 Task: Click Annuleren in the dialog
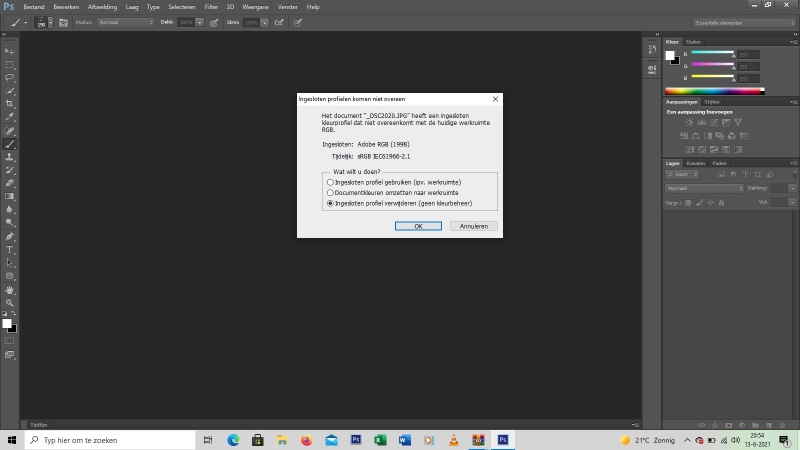473,226
